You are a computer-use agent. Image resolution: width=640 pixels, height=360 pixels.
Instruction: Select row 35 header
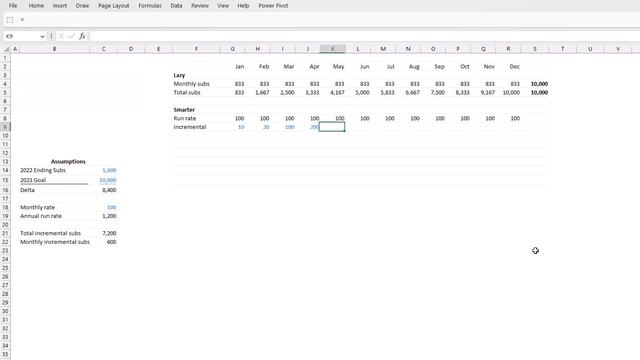click(x=5, y=354)
